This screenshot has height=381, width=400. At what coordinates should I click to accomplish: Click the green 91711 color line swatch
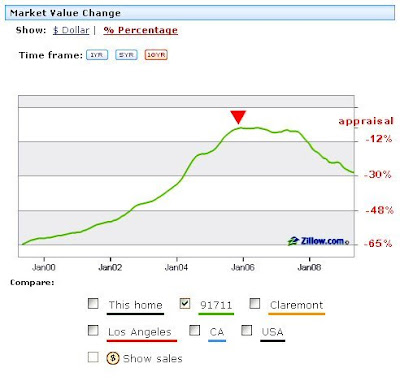[216, 314]
